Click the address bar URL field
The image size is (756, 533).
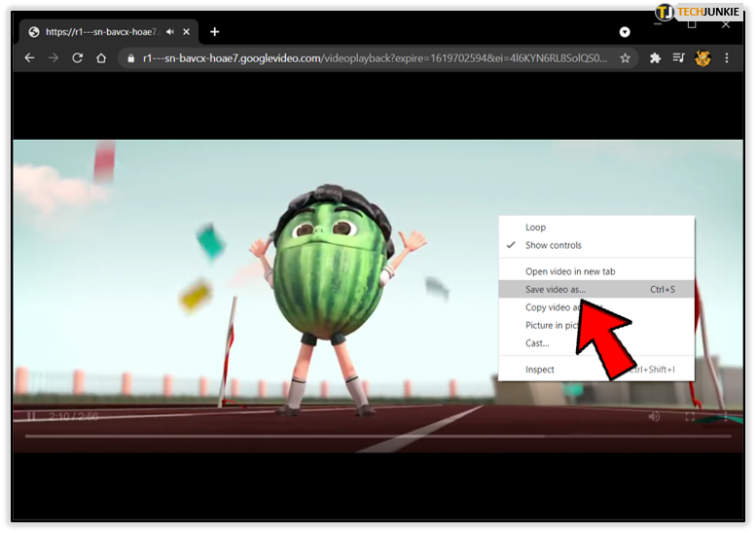click(x=375, y=58)
